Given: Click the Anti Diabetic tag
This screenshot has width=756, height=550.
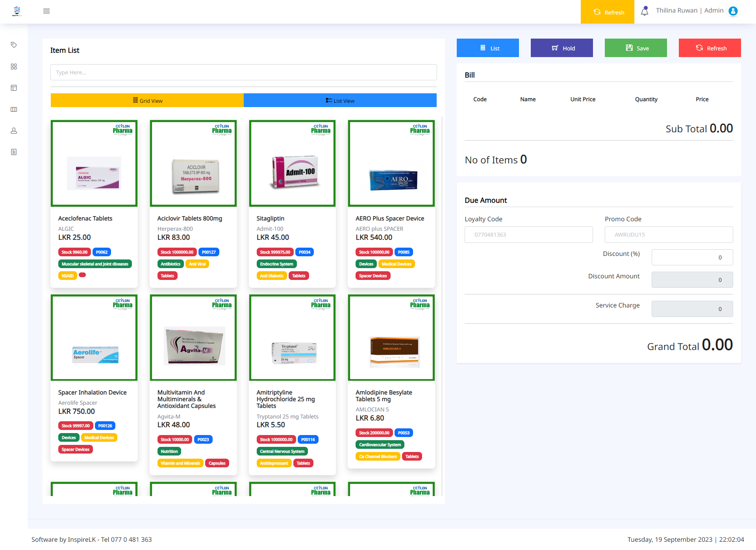Looking at the screenshot, I should (x=272, y=276).
